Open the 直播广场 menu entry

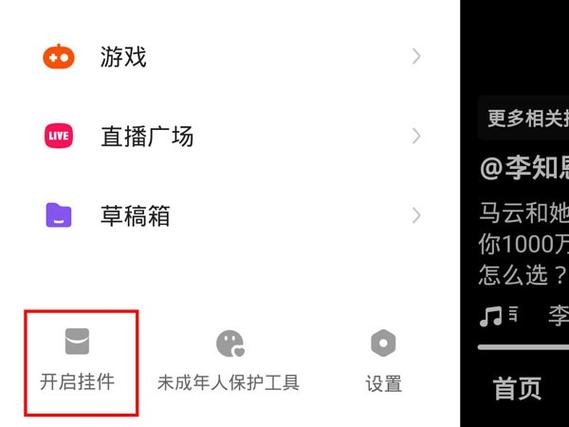click(230, 136)
